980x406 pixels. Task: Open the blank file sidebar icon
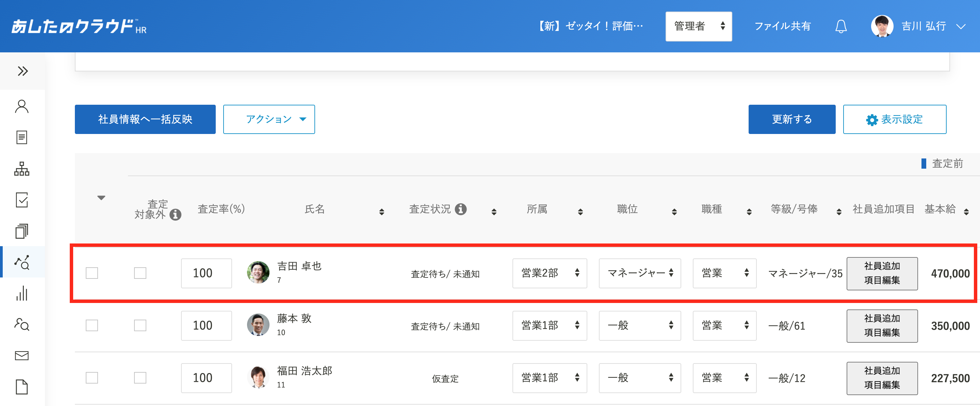tap(22, 387)
